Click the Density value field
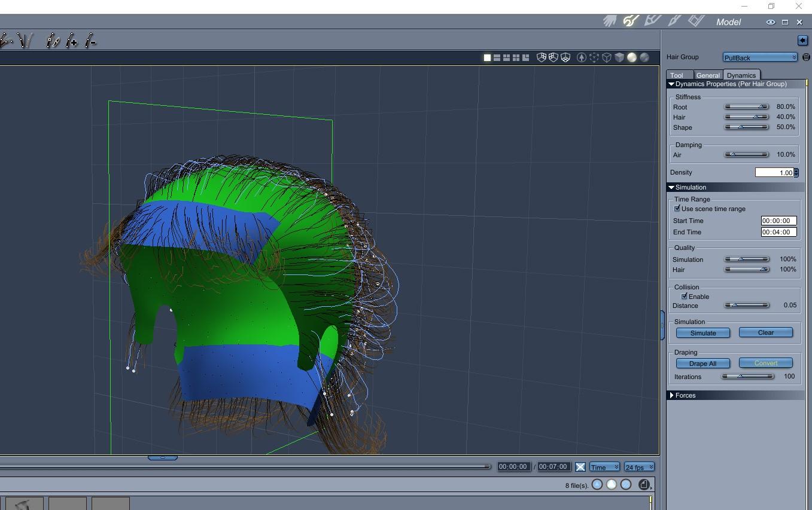Screen dimensions: 812x510 (x=774, y=172)
